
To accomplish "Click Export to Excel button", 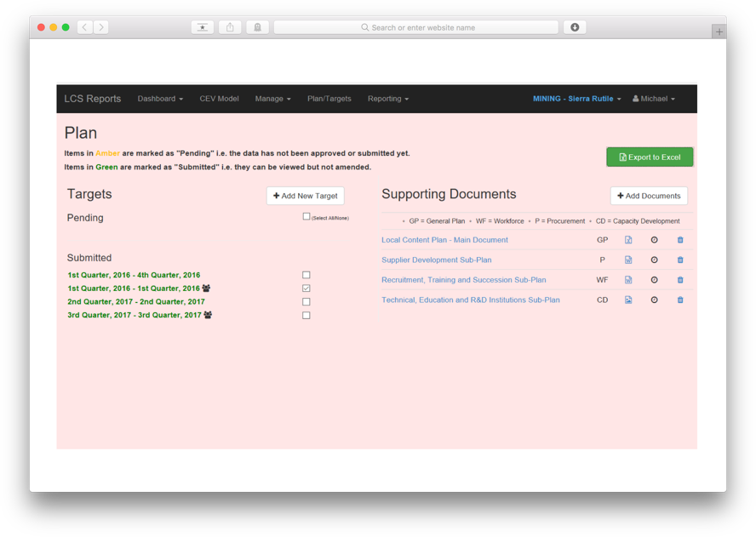I will 650,157.
